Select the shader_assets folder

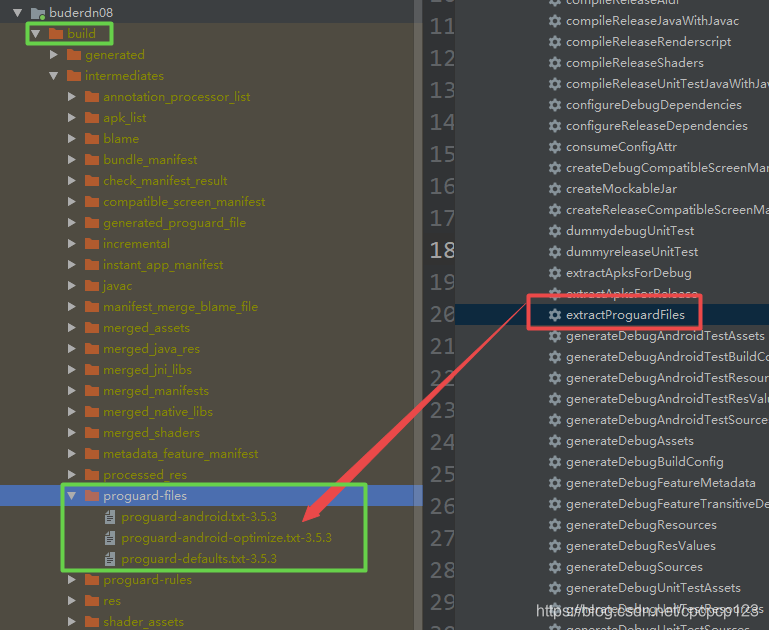click(x=143, y=622)
